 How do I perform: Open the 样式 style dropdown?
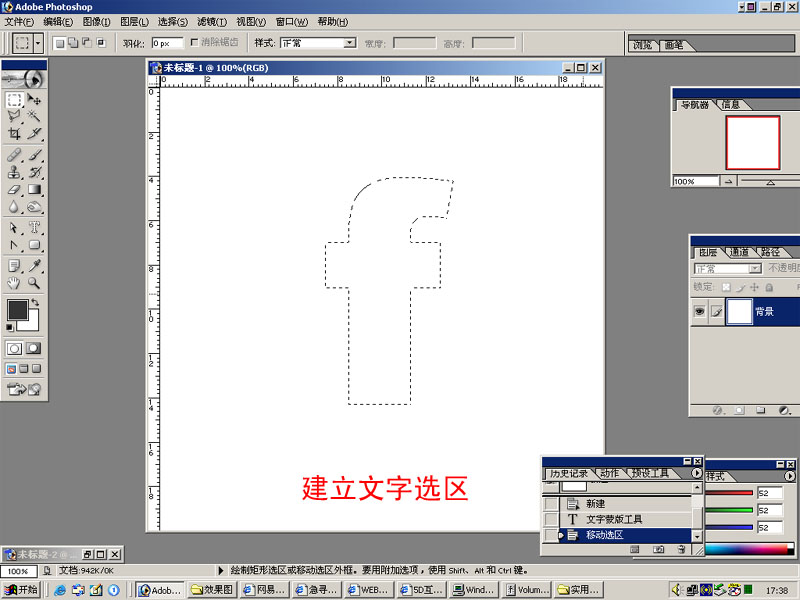coord(350,43)
